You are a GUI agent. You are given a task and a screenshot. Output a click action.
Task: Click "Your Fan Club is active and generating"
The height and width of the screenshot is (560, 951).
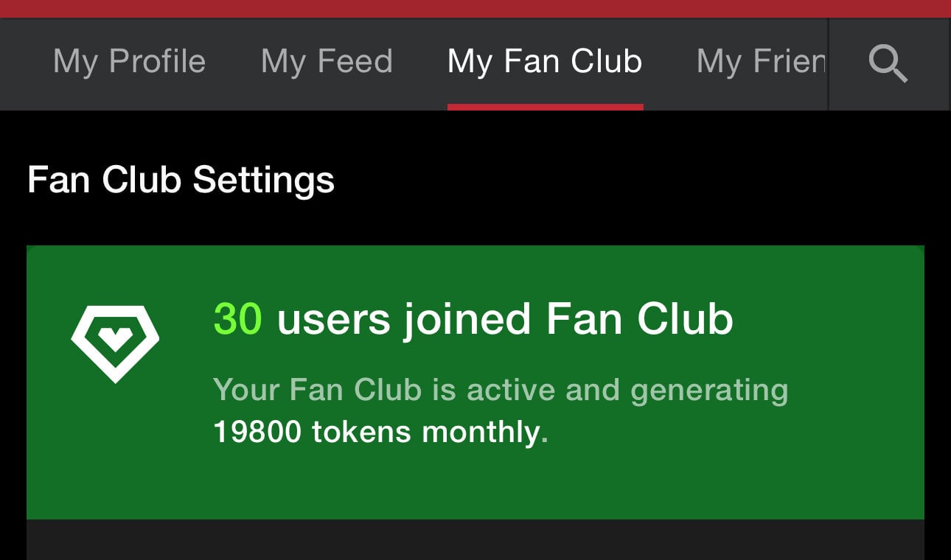point(500,390)
